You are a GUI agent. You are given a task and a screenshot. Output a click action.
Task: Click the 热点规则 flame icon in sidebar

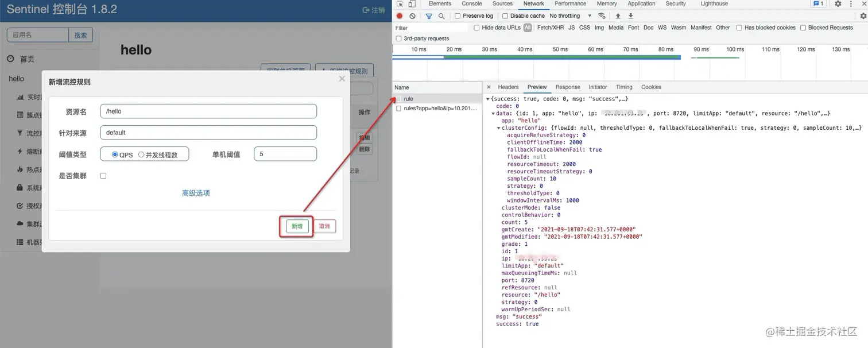click(20, 170)
